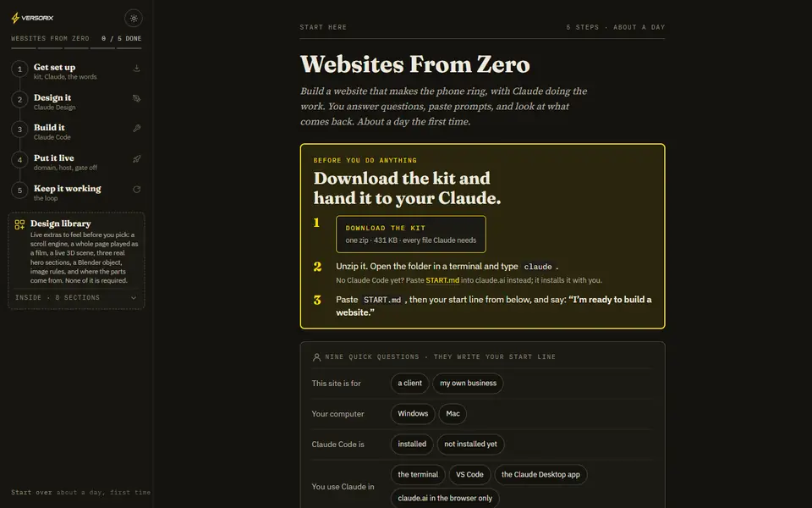Open the Design library card title
This screenshot has width=812, height=508.
[61, 224]
